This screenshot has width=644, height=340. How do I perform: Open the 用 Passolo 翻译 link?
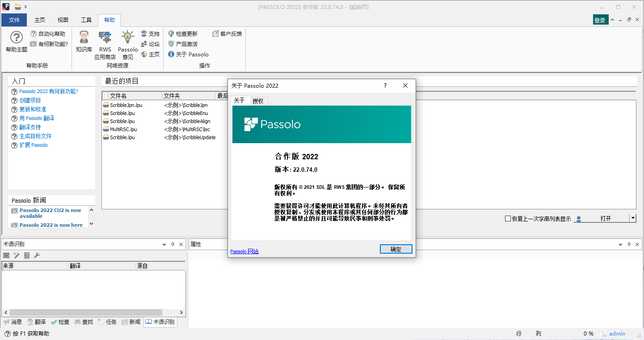pos(37,118)
